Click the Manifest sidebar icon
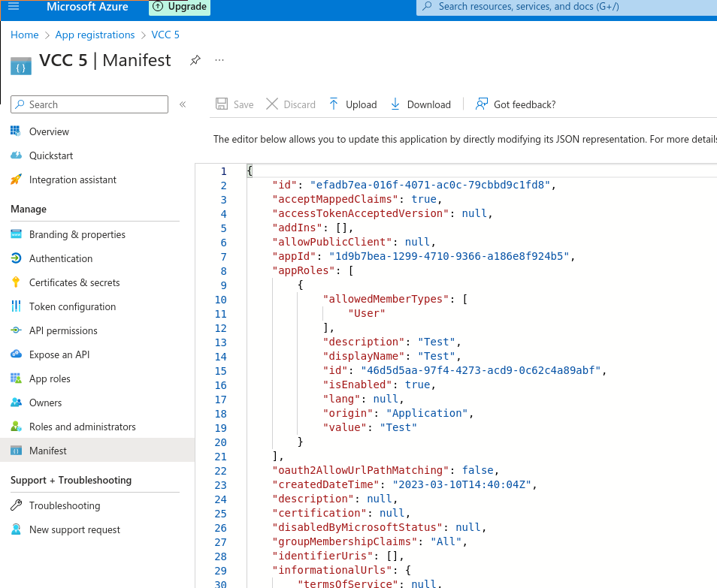Viewport: 717px width, 588px height. [x=16, y=451]
